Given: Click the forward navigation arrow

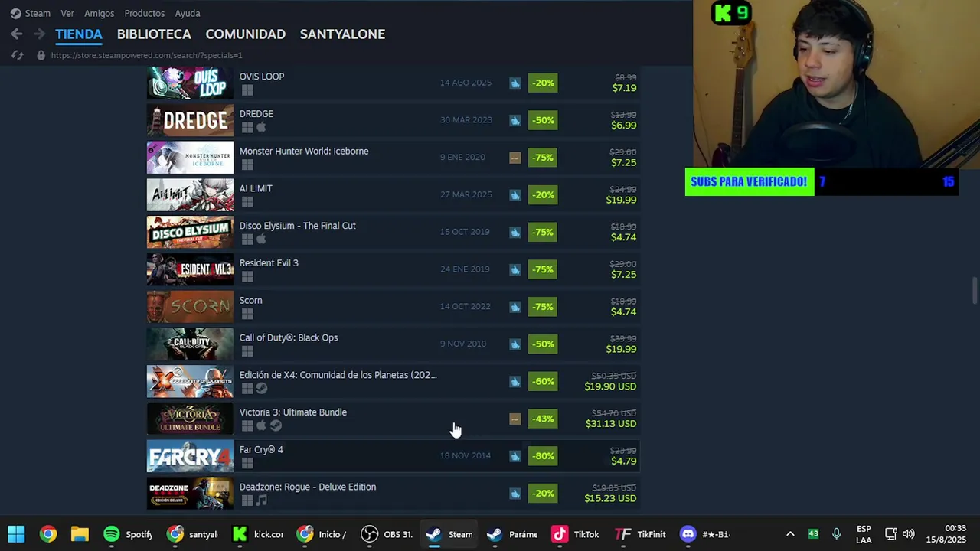Looking at the screenshot, I should [39, 34].
